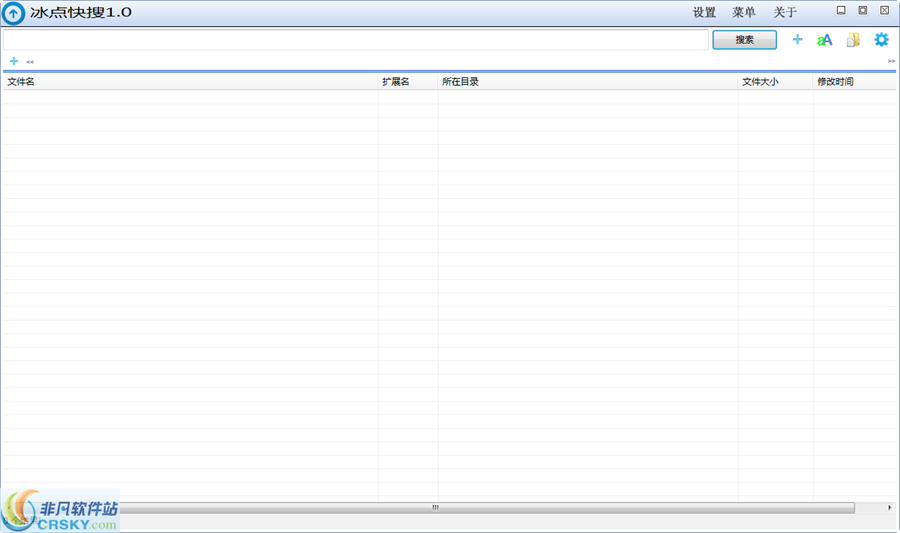Sort by the 文件名 column header
Screen dimensions: 900x533
[x=191, y=81]
